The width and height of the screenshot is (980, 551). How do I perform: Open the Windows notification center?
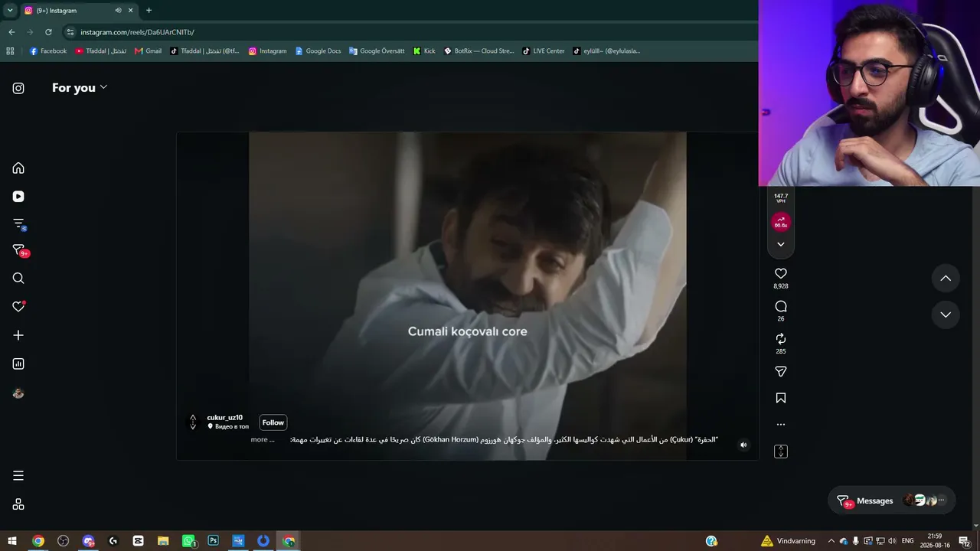[964, 541]
